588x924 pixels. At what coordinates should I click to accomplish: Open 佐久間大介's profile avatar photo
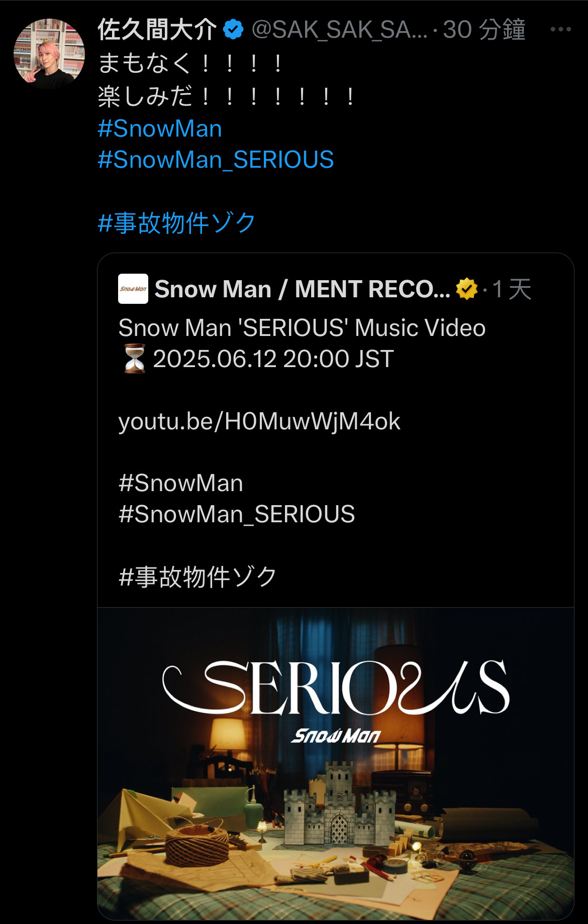click(49, 54)
